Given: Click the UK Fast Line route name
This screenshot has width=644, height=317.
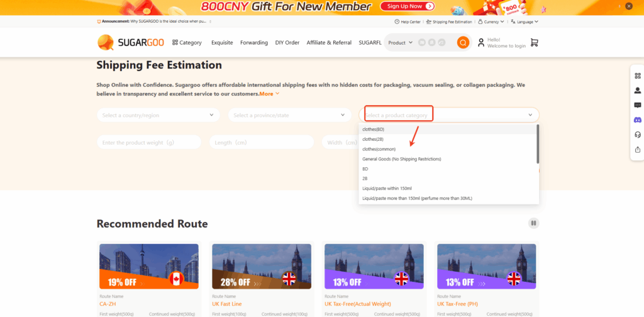Looking at the screenshot, I should point(226,304).
